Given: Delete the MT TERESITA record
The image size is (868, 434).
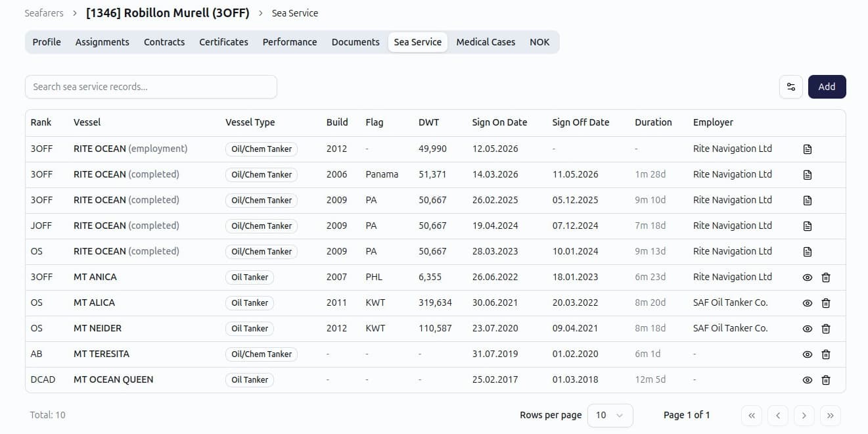Looking at the screenshot, I should (826, 354).
